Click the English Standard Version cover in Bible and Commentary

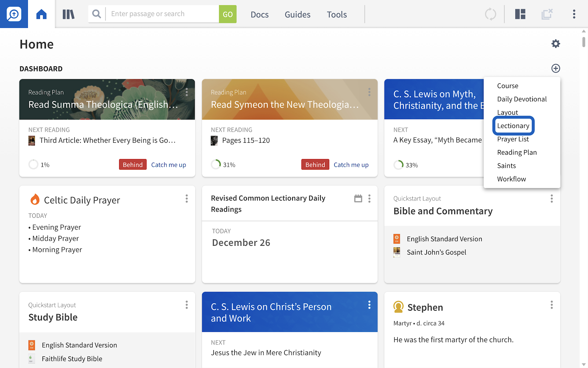pyautogui.click(x=397, y=239)
